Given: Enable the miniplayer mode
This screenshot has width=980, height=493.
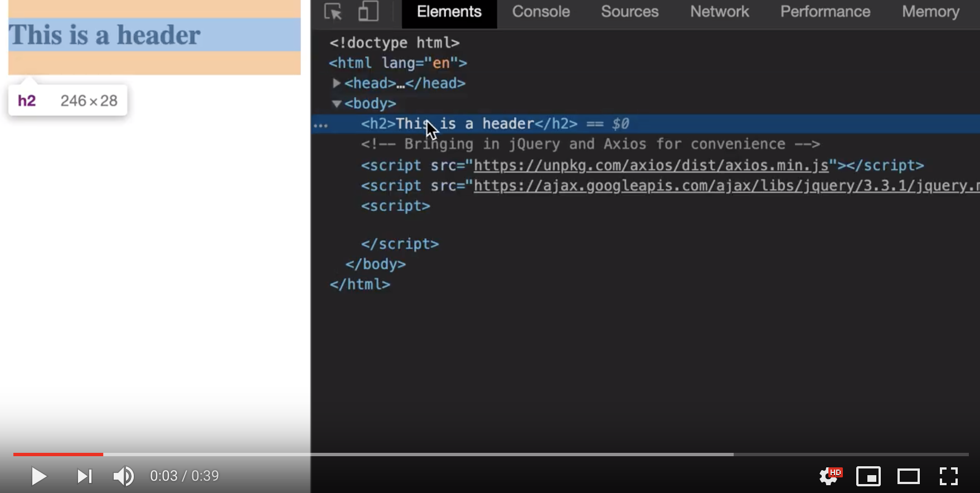Looking at the screenshot, I should (869, 476).
